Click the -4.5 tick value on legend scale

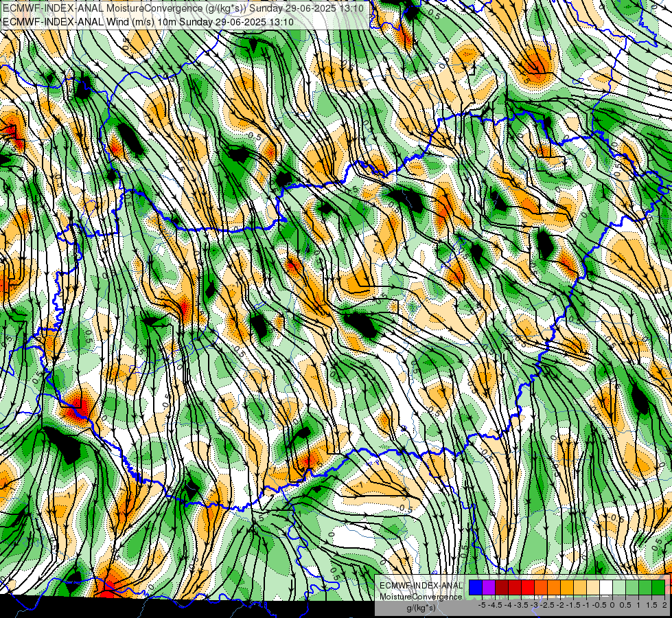tap(495, 605)
